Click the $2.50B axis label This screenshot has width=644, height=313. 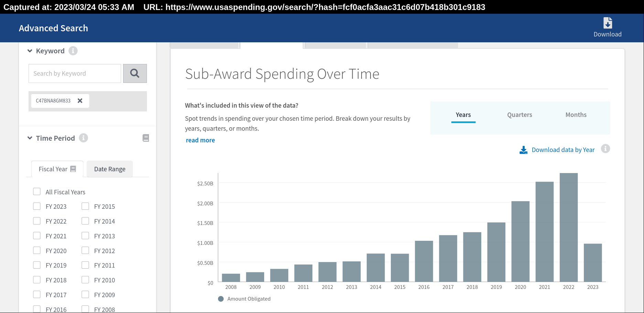click(x=205, y=184)
